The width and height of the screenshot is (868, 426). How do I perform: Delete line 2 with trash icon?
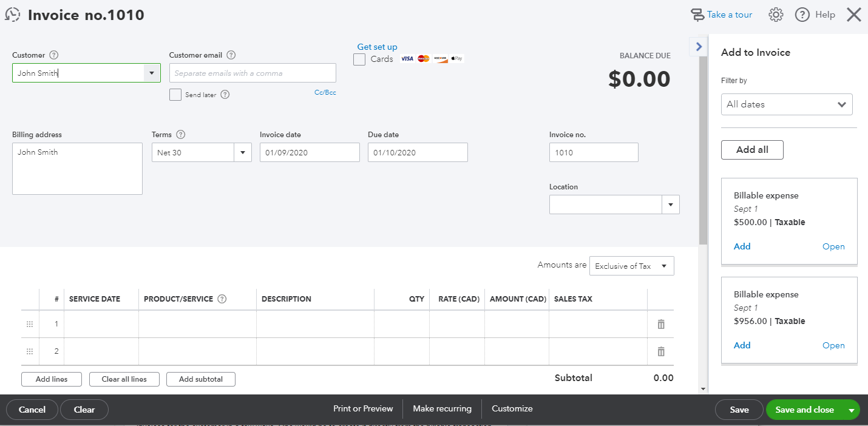point(661,351)
